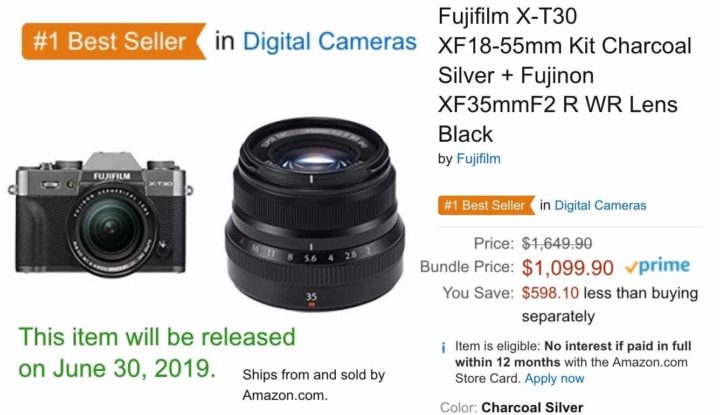Open the Fujifilm brand link
Viewport: 720px width, 415px height.
pos(478,159)
